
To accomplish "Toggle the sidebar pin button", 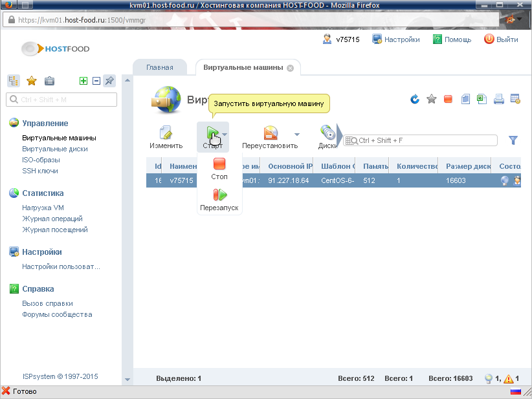I will [x=109, y=81].
